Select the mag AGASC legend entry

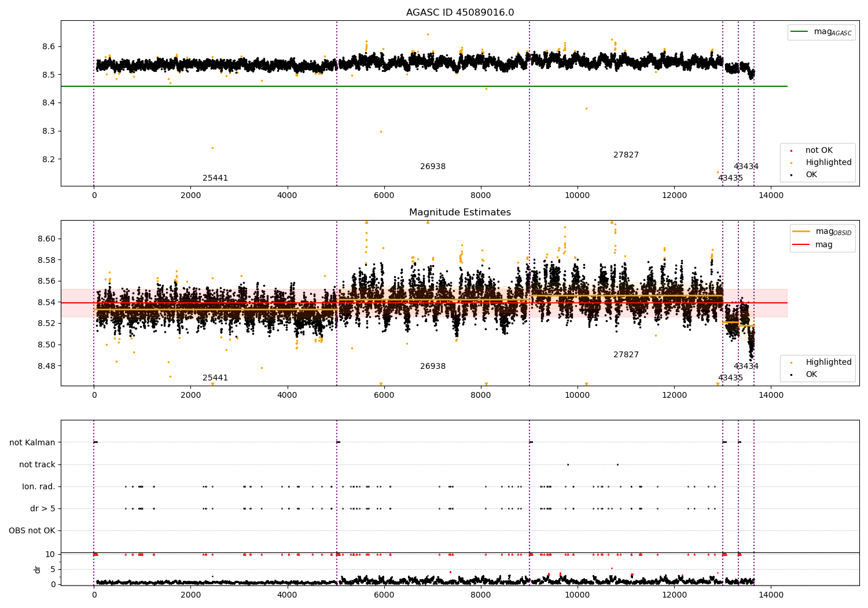(822, 32)
